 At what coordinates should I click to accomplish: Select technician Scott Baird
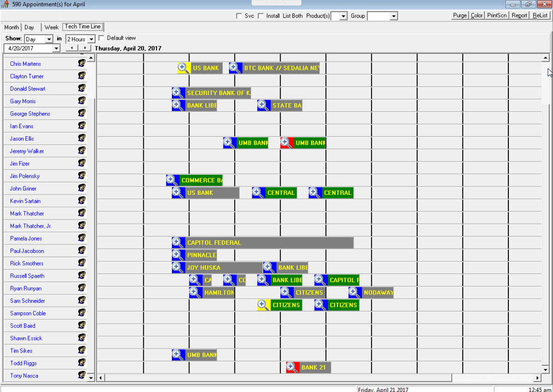click(x=23, y=326)
